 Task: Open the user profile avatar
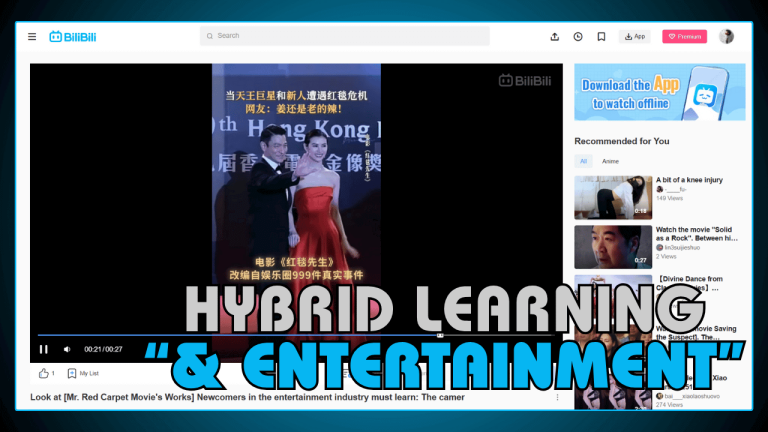726,37
